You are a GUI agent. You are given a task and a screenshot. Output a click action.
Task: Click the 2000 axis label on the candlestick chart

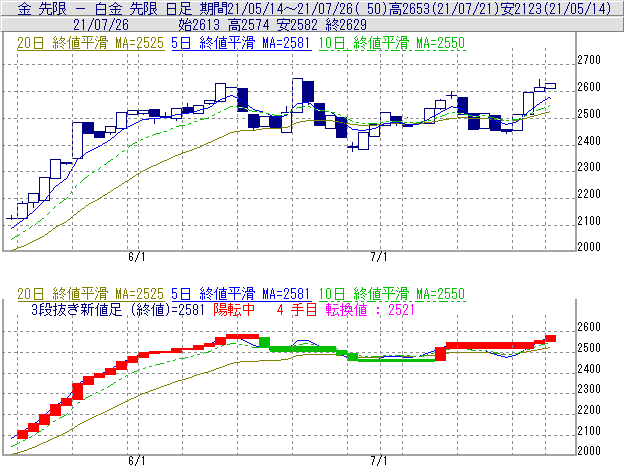pyautogui.click(x=589, y=247)
